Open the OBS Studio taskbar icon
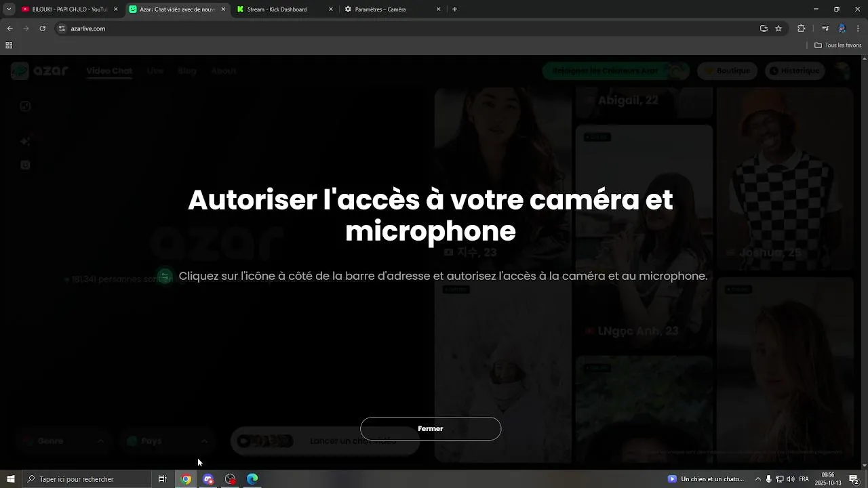 pos(231,479)
